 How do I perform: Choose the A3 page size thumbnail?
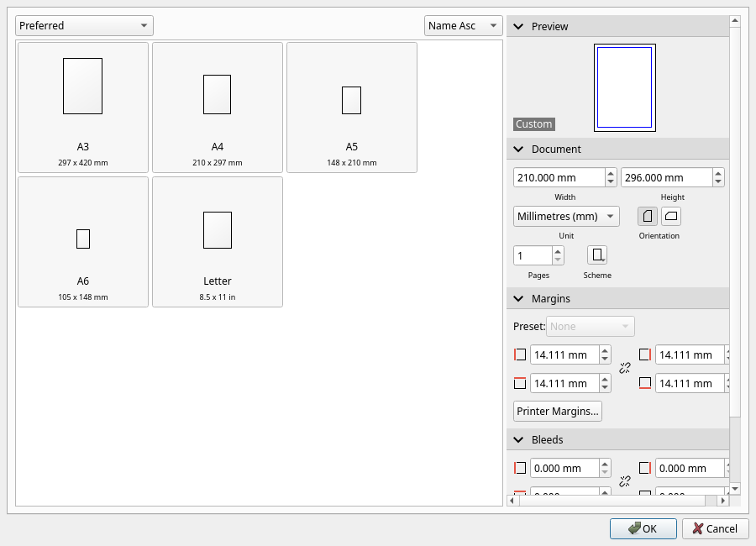[x=83, y=108]
